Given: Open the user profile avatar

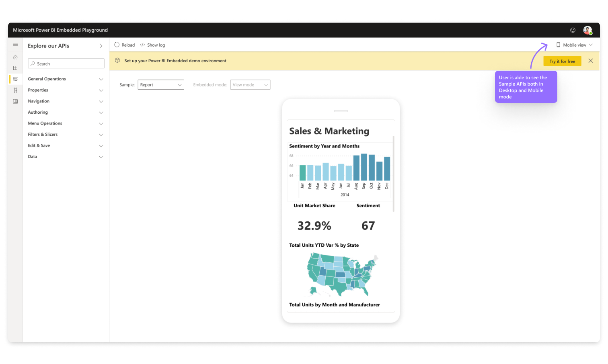Looking at the screenshot, I should 587,30.
